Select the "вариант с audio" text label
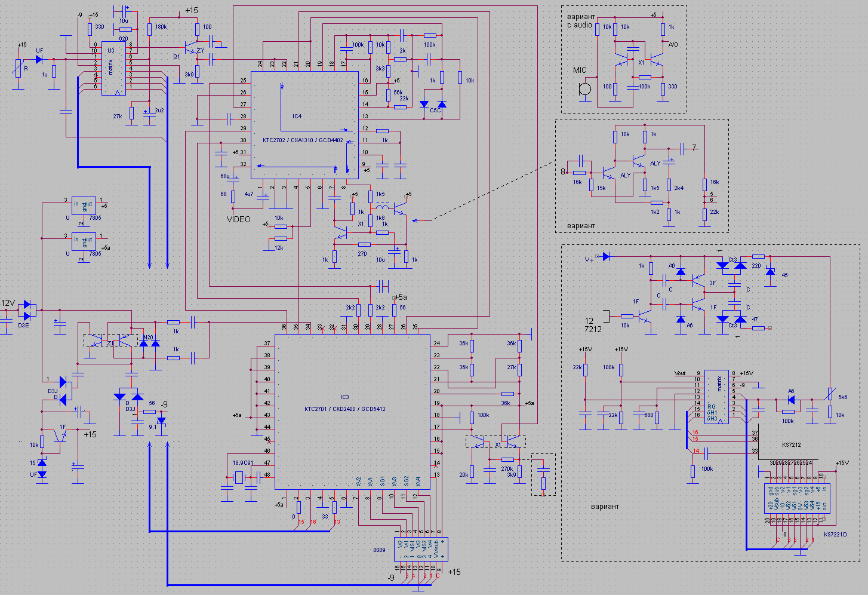Image resolution: width=868 pixels, height=595 pixels. pos(581,21)
